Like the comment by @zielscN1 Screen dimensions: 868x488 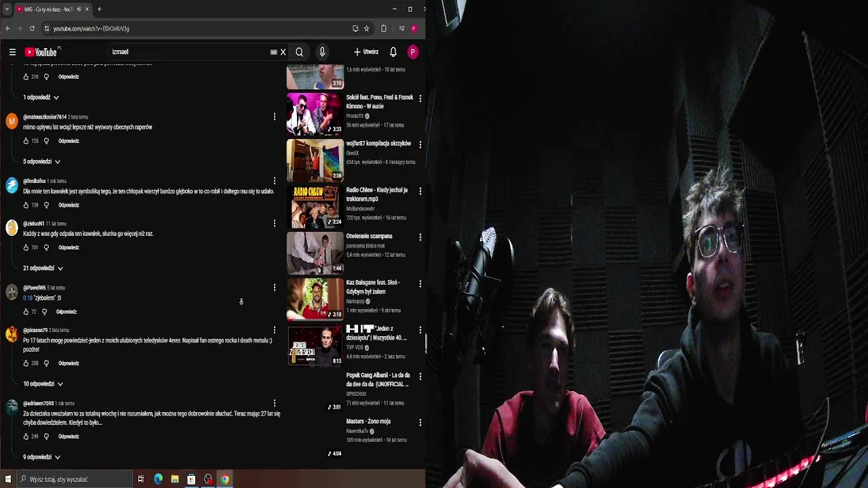pos(26,247)
